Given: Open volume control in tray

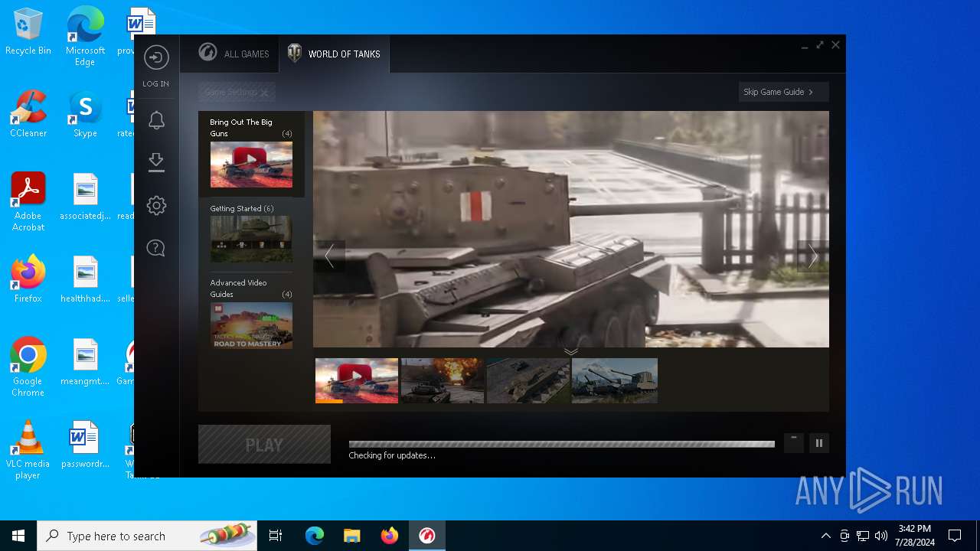Looking at the screenshot, I should (881, 536).
